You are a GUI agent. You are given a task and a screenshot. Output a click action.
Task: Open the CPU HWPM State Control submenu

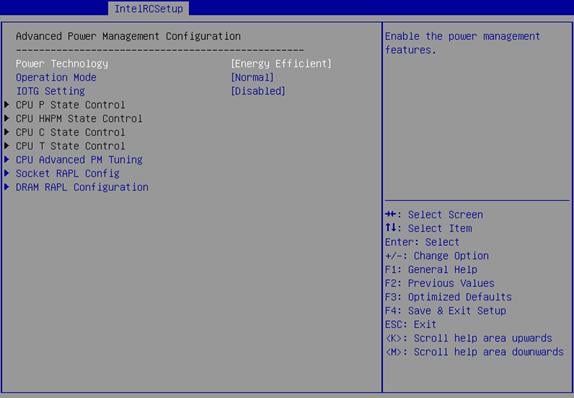(x=79, y=118)
